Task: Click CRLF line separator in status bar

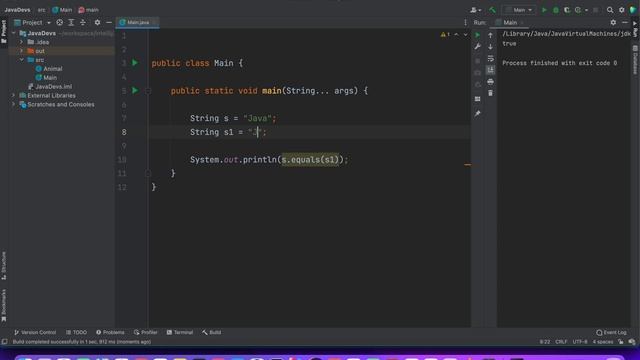Action: click(x=561, y=342)
